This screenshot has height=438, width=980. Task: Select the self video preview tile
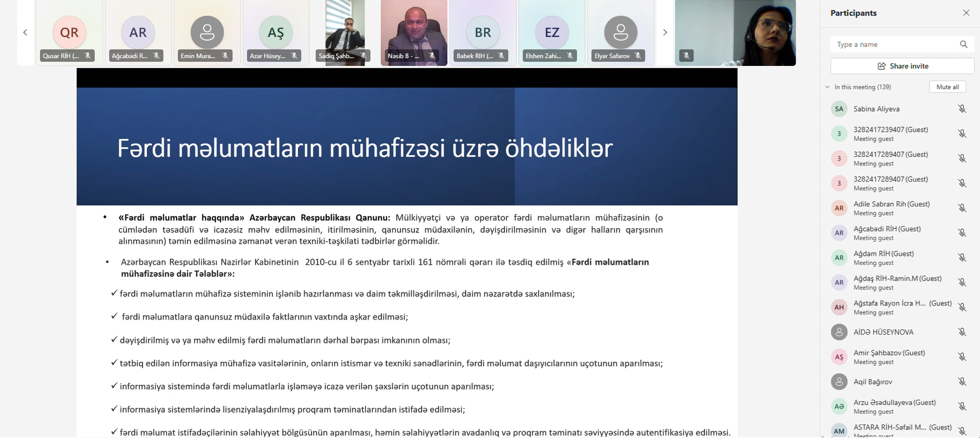click(x=735, y=33)
